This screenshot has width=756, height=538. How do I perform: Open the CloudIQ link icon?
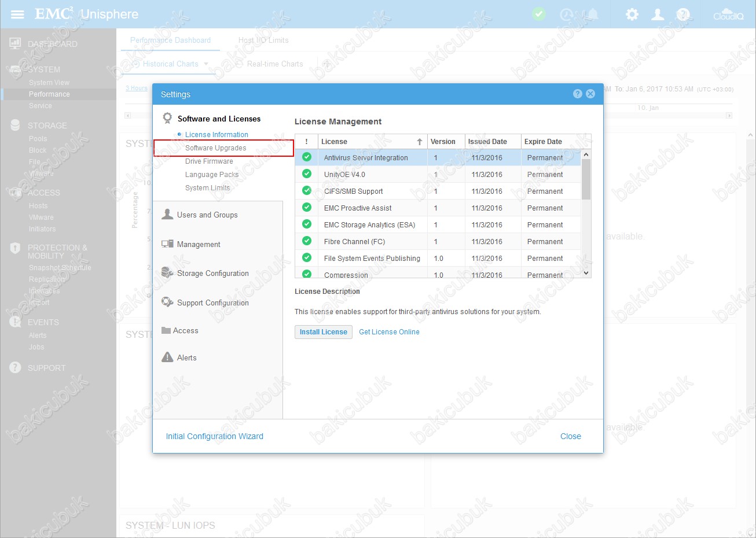728,14
